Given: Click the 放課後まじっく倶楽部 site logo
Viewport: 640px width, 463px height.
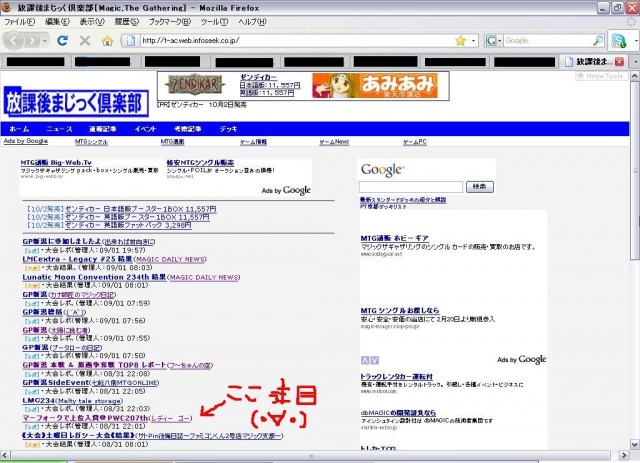Looking at the screenshot, I should [76, 101].
